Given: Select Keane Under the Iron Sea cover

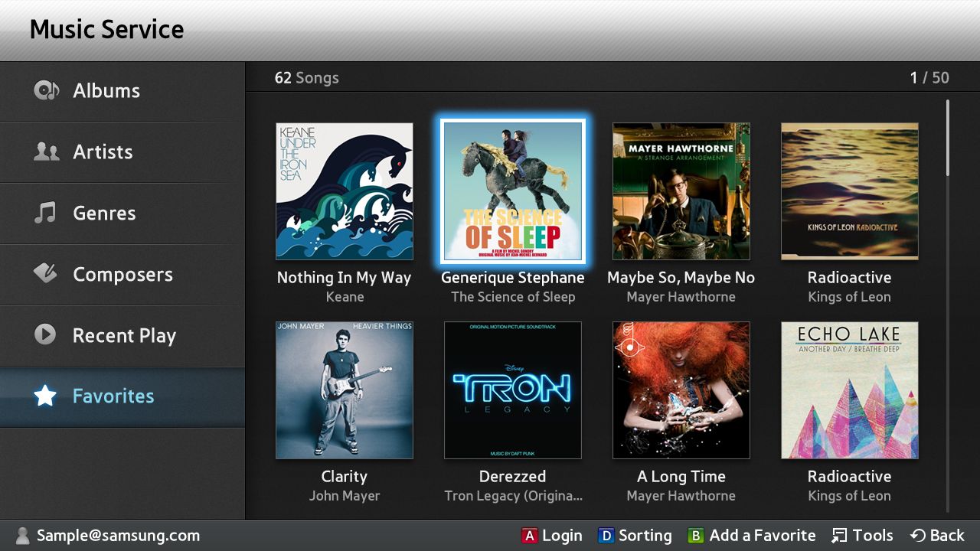Looking at the screenshot, I should point(345,191).
